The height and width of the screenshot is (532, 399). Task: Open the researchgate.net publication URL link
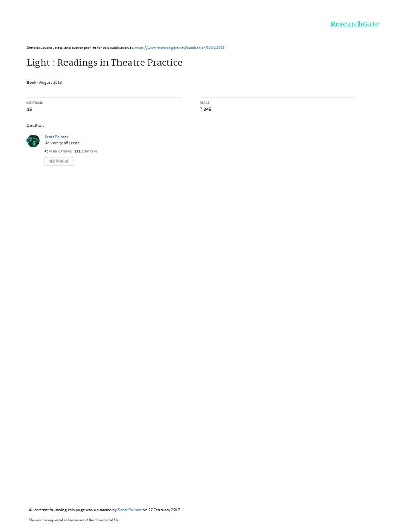tap(179, 48)
